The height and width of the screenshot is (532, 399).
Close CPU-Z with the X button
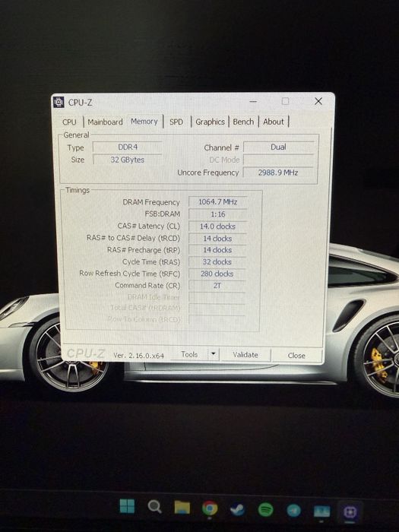[x=318, y=101]
